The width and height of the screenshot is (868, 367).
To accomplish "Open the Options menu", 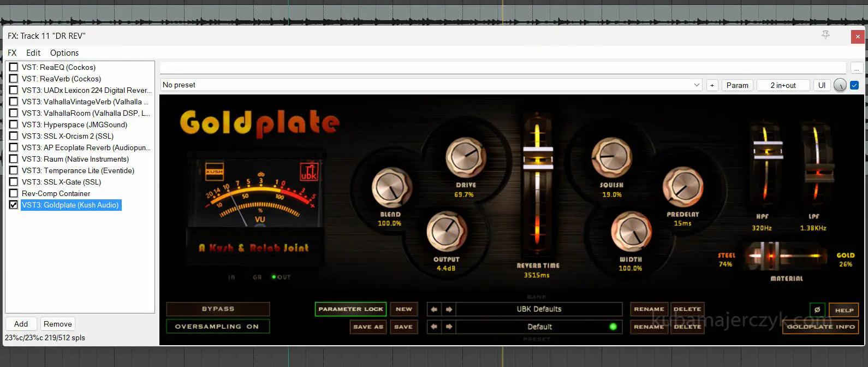I will [64, 53].
